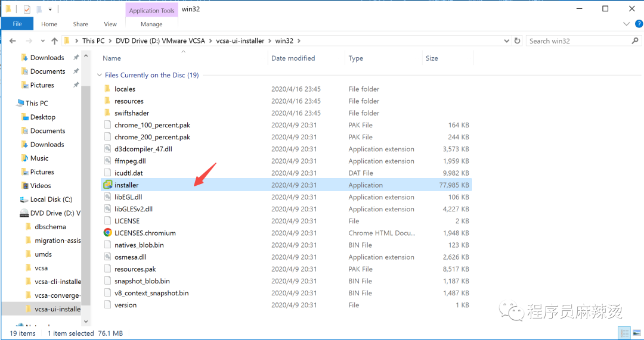Switch to the Share ribbon tab
This screenshot has height=340, width=644.
tap(80, 24)
